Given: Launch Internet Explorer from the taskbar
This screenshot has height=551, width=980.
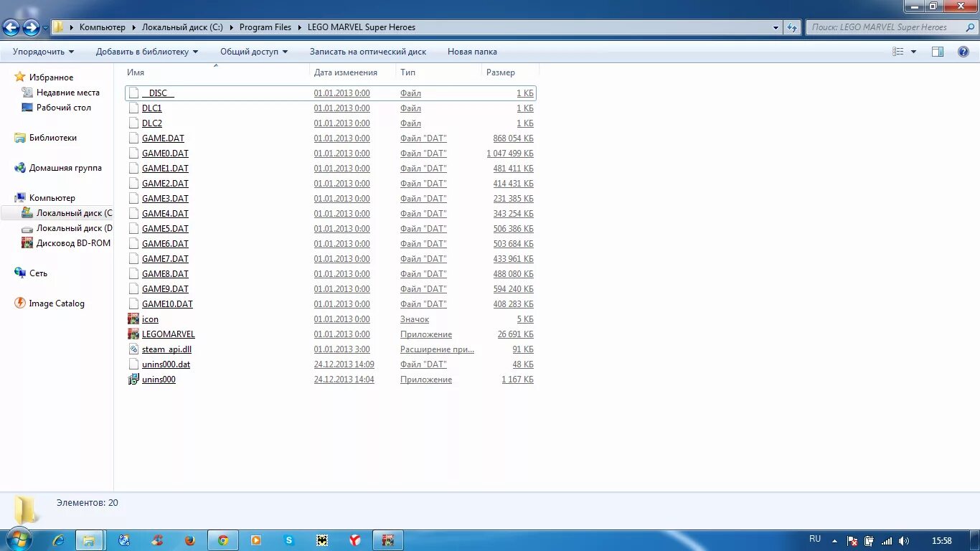Looking at the screenshot, I should click(x=59, y=540).
